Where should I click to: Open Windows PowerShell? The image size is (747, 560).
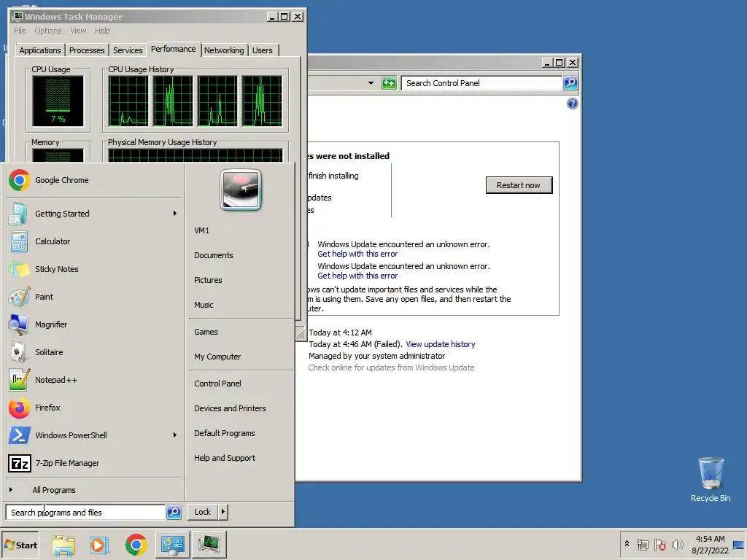(x=94, y=435)
